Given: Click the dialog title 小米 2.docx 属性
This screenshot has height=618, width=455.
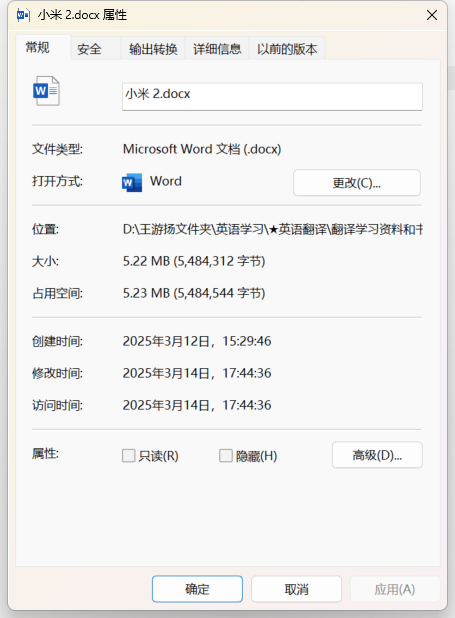Looking at the screenshot, I should coord(82,15).
